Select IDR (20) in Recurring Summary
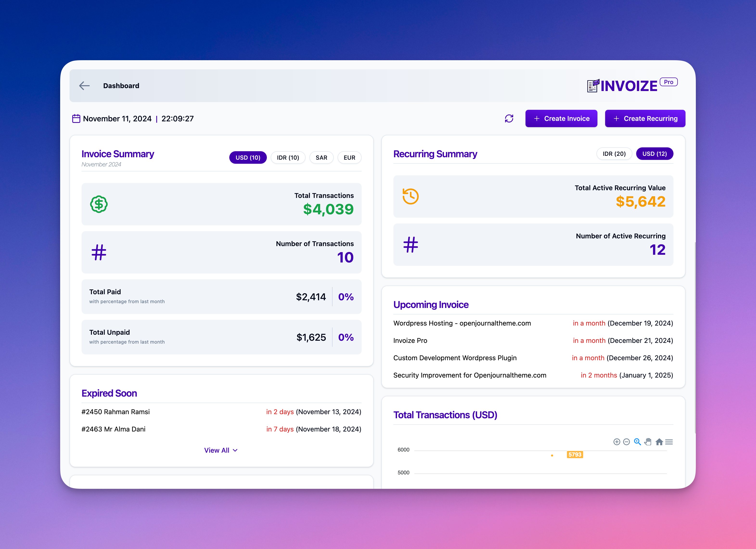 (614, 154)
